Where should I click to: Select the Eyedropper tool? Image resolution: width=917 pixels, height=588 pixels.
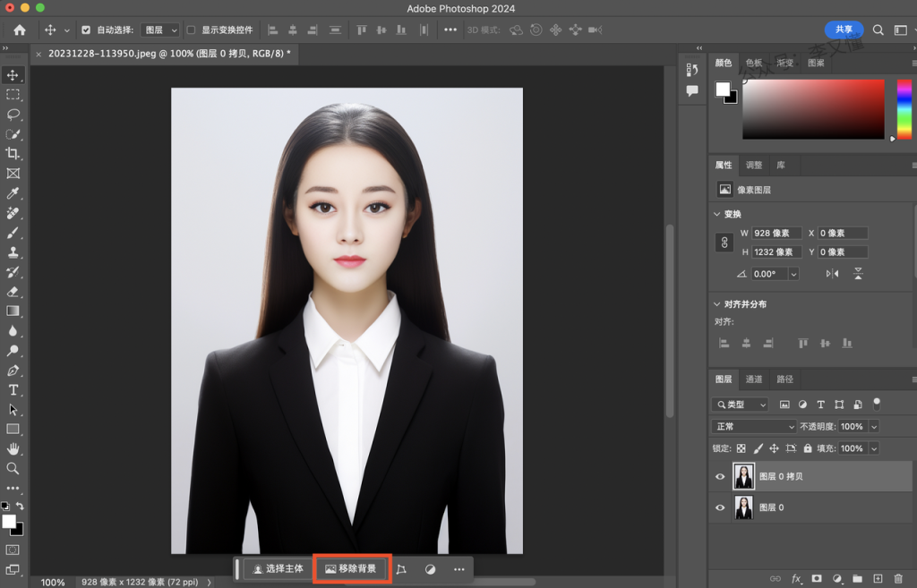point(13,193)
